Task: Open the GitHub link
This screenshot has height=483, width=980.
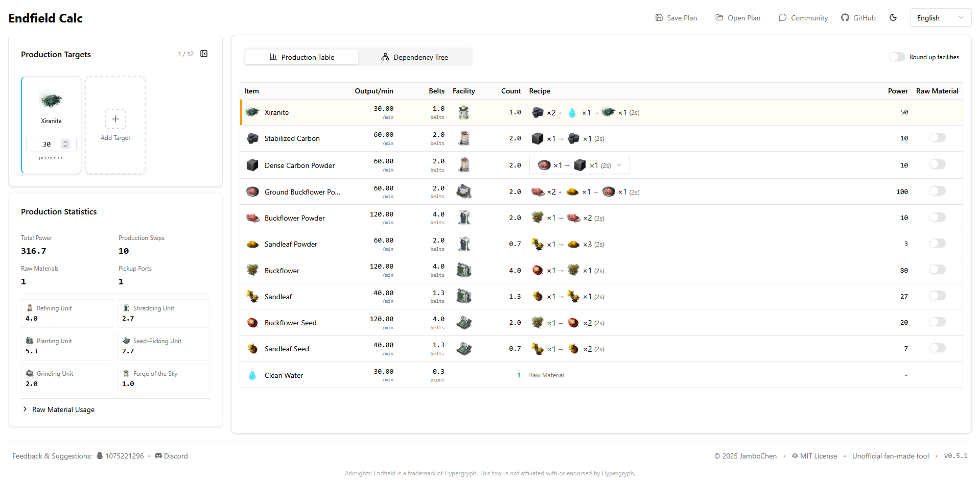Action: tap(858, 18)
